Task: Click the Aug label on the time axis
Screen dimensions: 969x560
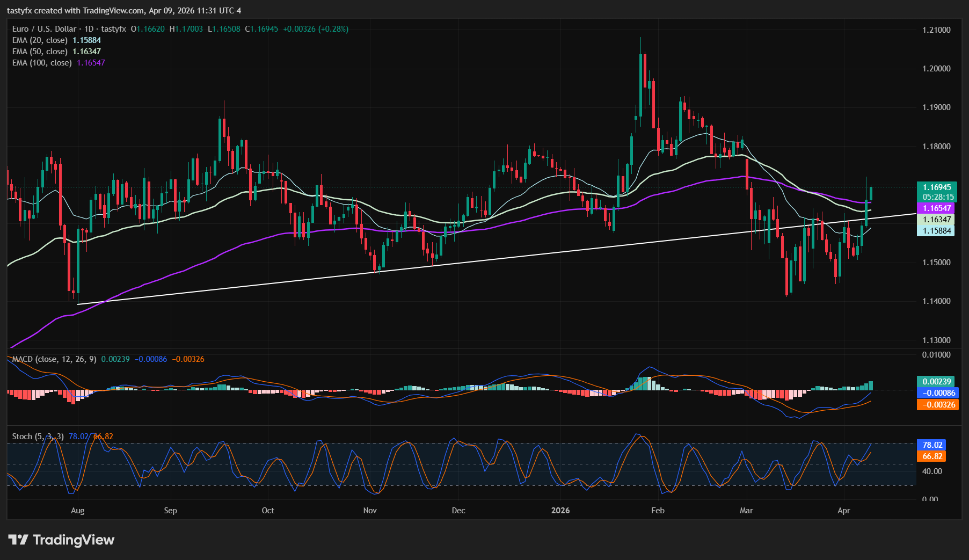Action: pos(78,511)
